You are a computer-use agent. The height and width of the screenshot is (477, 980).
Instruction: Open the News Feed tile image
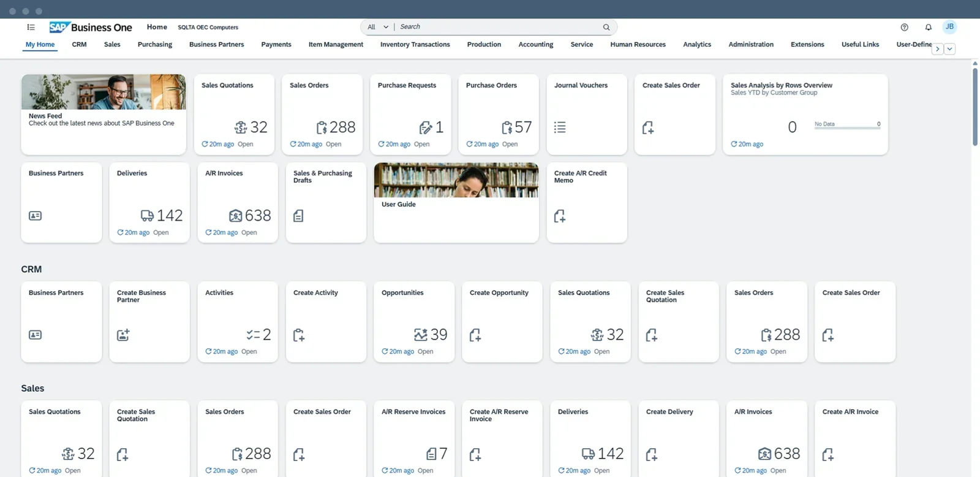pyautogui.click(x=104, y=92)
